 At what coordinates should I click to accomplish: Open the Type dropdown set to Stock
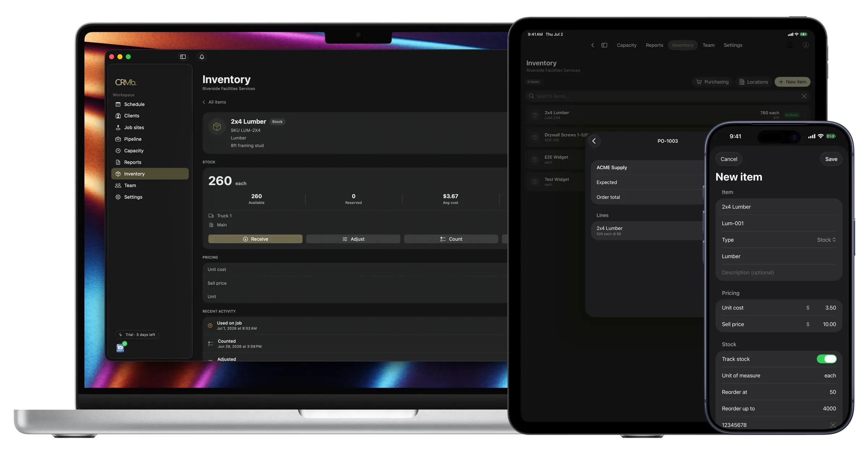coord(779,240)
